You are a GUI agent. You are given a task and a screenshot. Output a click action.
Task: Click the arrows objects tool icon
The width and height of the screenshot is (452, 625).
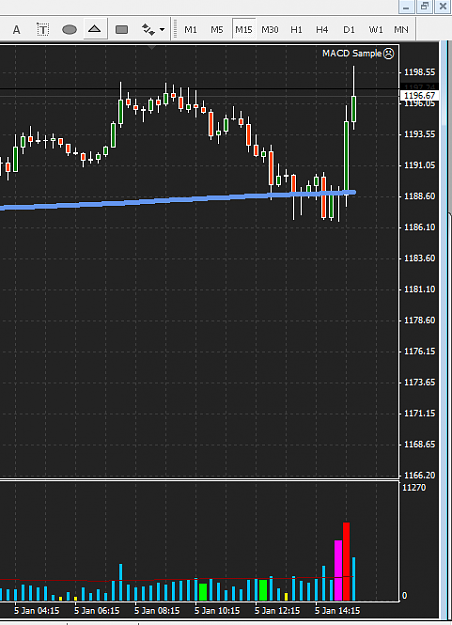(148, 30)
